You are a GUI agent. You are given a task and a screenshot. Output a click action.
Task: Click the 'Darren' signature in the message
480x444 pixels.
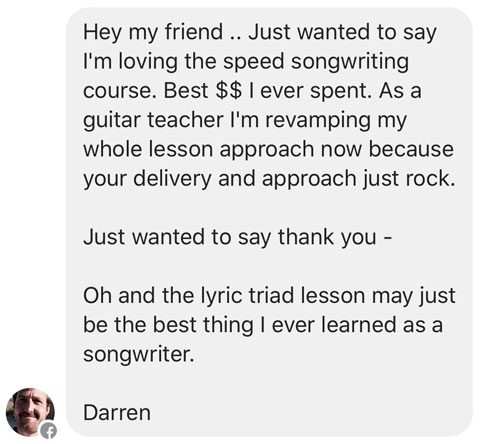point(117,413)
